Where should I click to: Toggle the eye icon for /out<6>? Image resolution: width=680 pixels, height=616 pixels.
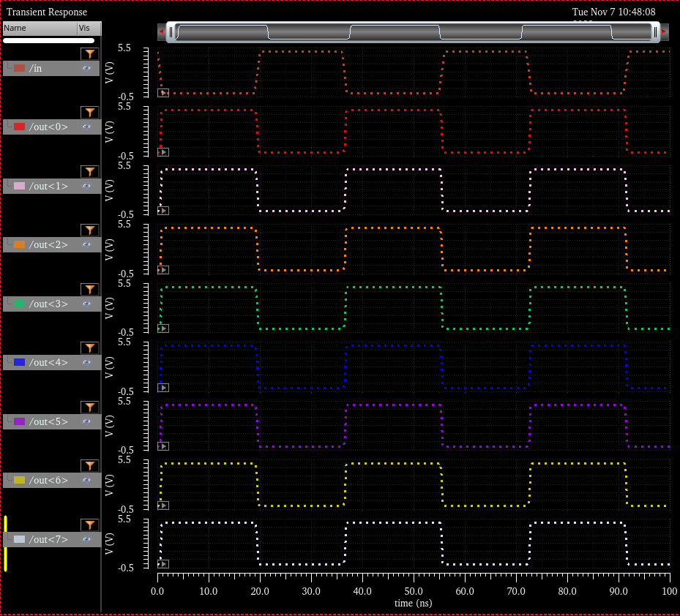[x=87, y=480]
